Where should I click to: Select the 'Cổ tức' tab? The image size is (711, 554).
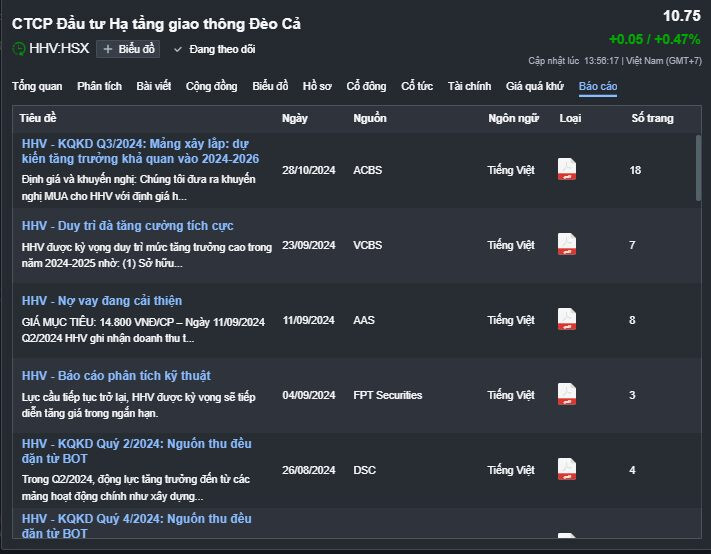[417, 86]
